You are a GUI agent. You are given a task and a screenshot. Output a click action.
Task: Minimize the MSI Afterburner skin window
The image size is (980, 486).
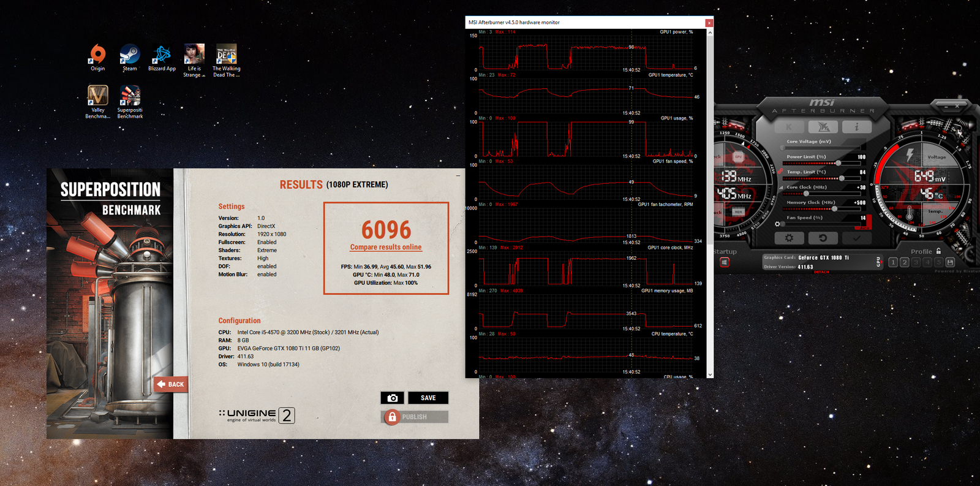[x=946, y=107]
